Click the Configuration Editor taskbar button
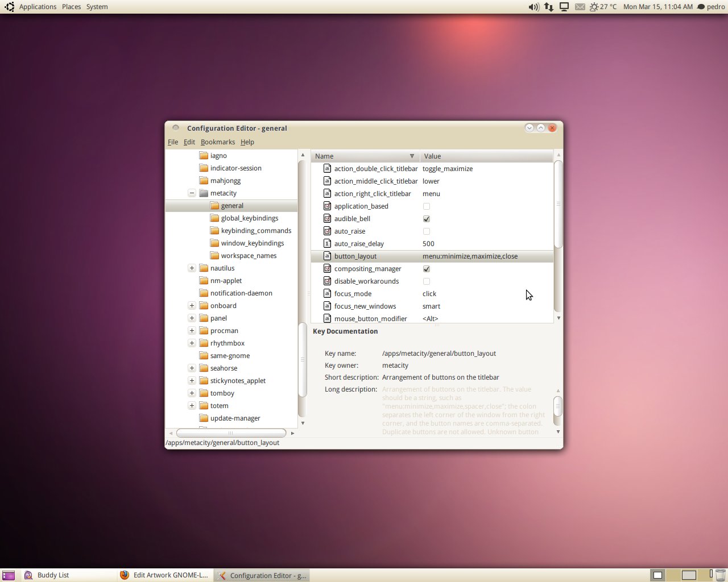The image size is (728, 582). coord(262,575)
